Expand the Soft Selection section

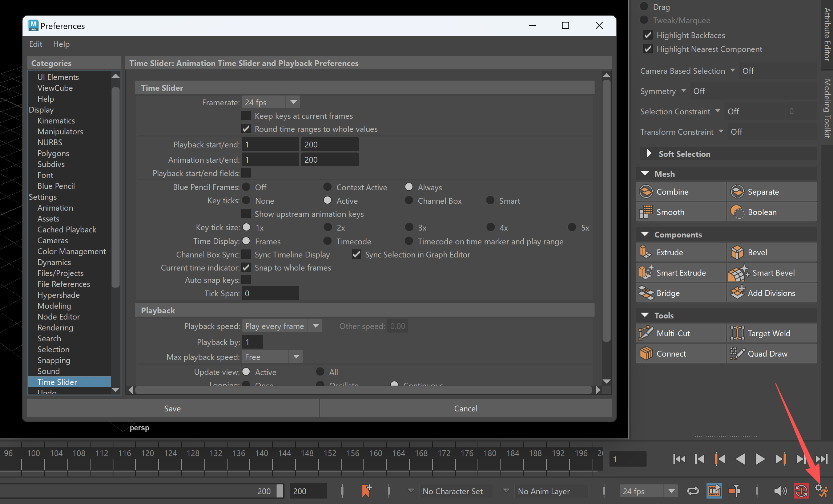(x=649, y=154)
